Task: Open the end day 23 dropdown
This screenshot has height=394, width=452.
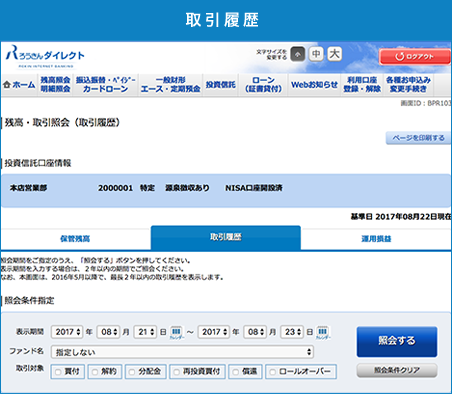Action: pos(292,332)
